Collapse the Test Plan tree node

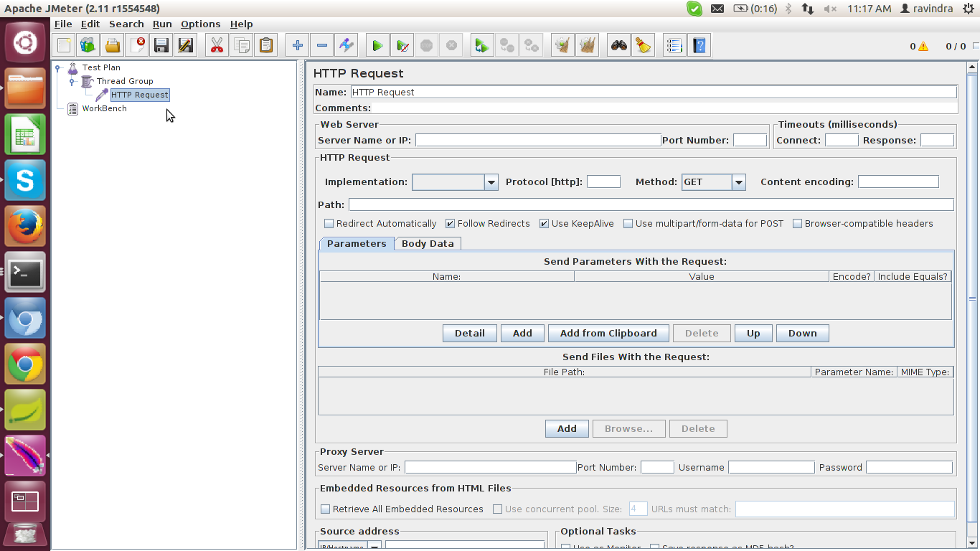58,68
